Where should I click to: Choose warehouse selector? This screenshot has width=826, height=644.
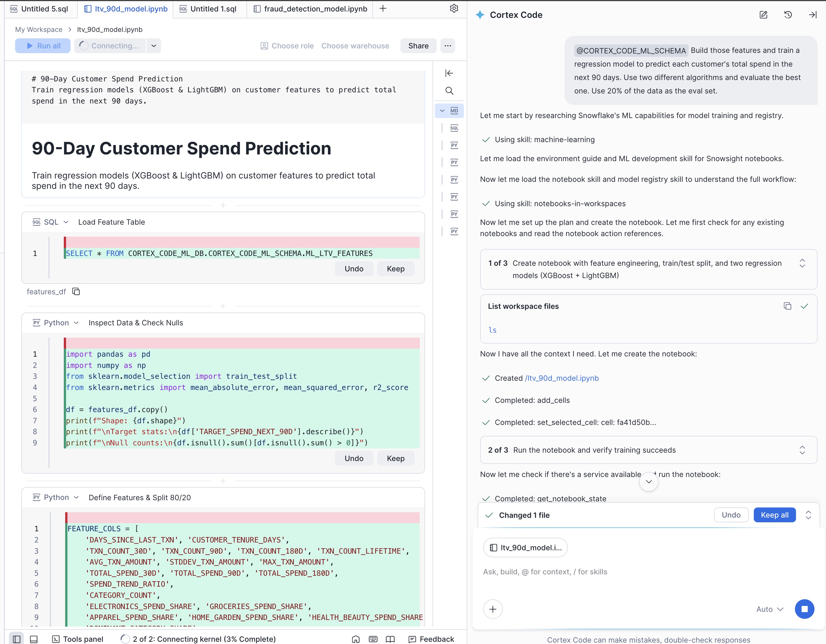(355, 46)
